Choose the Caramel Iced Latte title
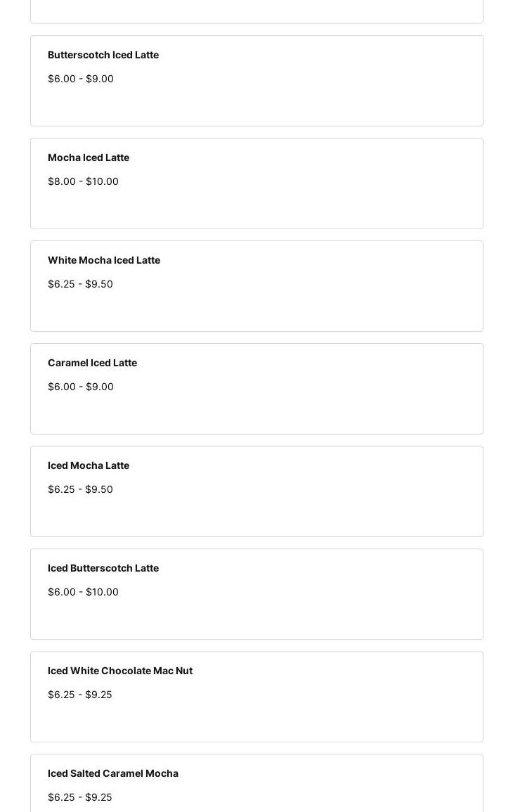This screenshot has height=812, width=513. click(x=92, y=363)
